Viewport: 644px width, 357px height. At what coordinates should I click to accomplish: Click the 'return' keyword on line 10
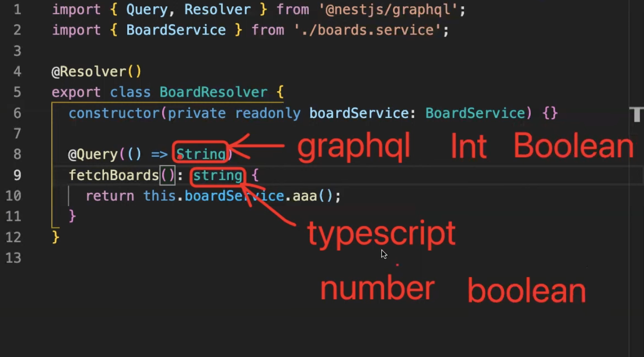(x=110, y=196)
